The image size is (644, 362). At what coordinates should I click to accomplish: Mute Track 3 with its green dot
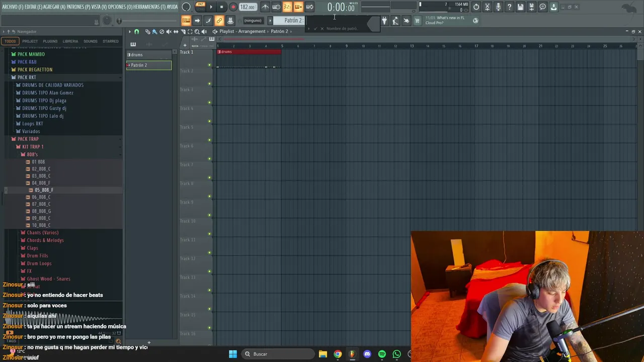(209, 103)
